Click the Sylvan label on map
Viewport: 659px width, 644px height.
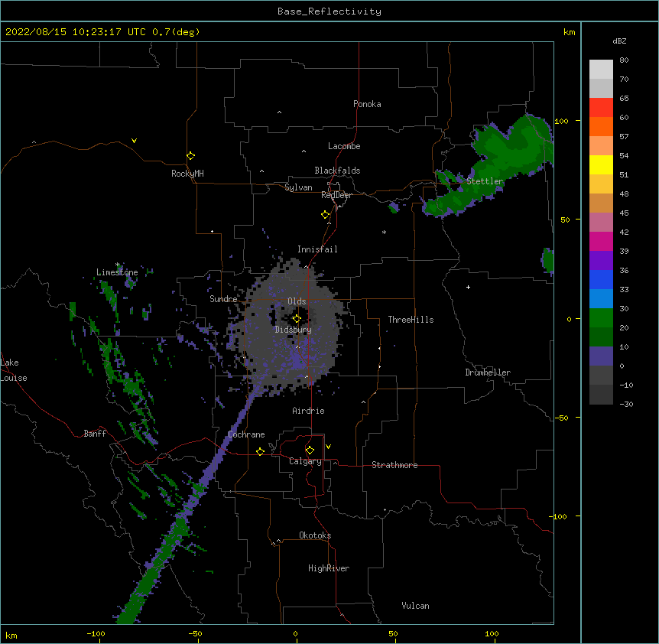tap(298, 187)
